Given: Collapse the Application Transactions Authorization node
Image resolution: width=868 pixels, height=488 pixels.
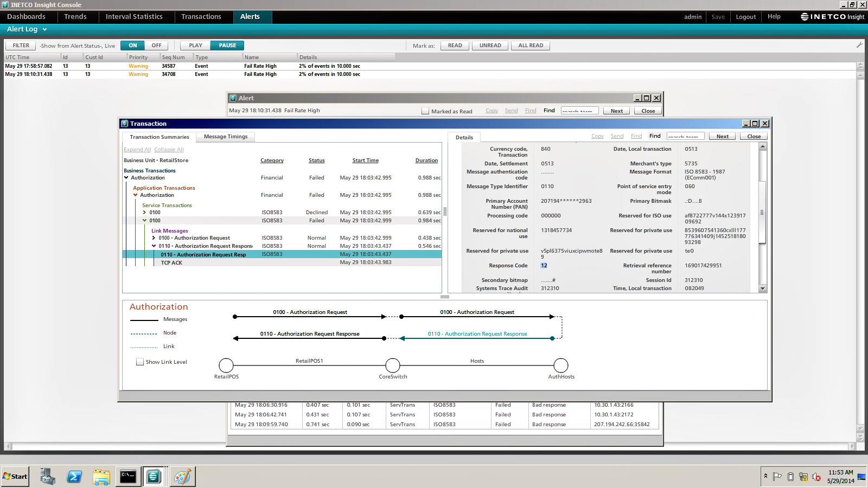Looking at the screenshot, I should click(x=136, y=195).
